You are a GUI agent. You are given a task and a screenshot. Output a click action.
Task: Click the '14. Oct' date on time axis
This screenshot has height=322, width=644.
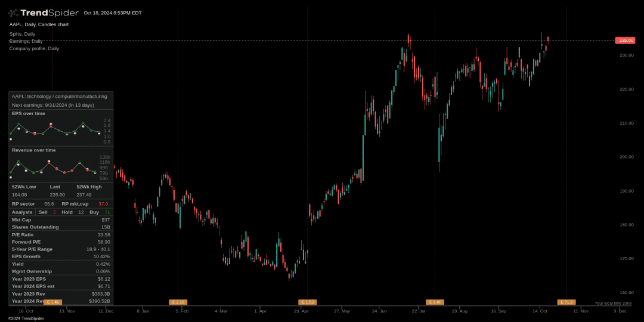[540, 311]
